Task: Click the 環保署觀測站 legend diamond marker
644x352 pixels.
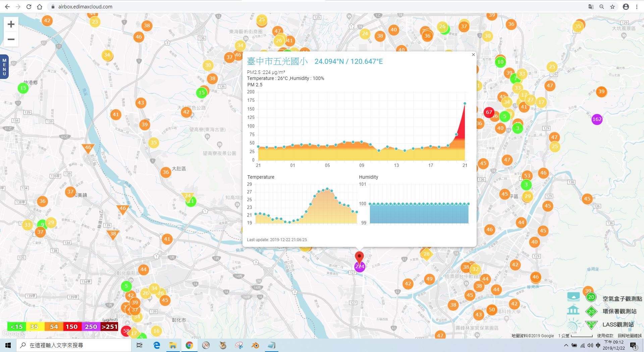Action: pyautogui.click(x=591, y=311)
